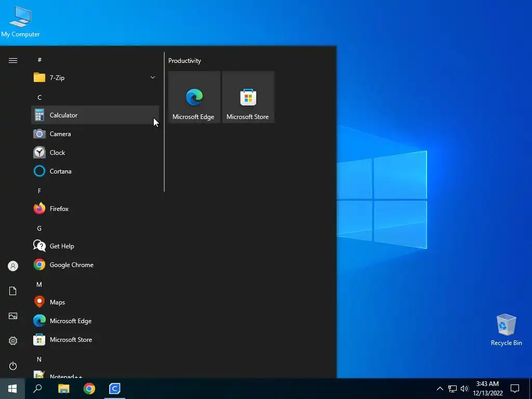Open Pictures from Start sidebar
532x399 pixels.
13,316
